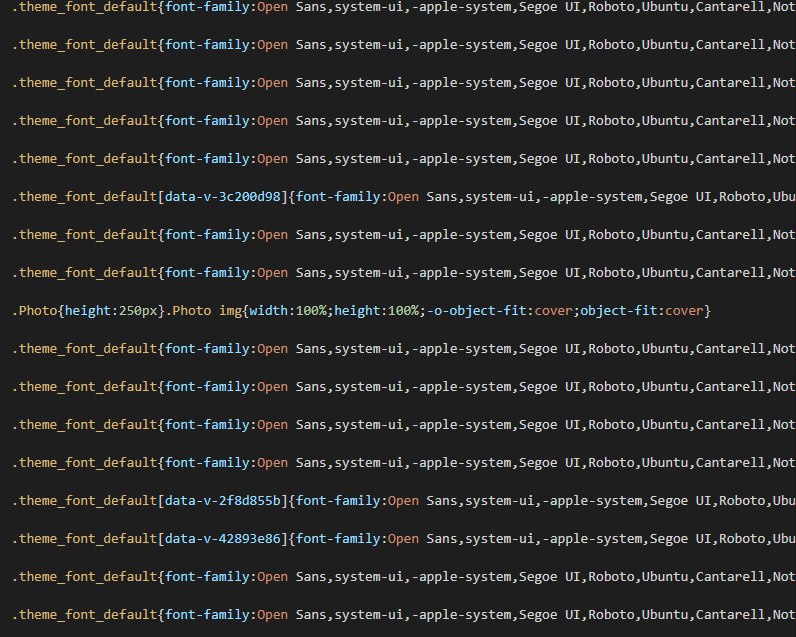The width and height of the screenshot is (796, 637).
Task: Click '.theme_font_default' before [data-v-3c200d98]
Action: click(x=85, y=197)
